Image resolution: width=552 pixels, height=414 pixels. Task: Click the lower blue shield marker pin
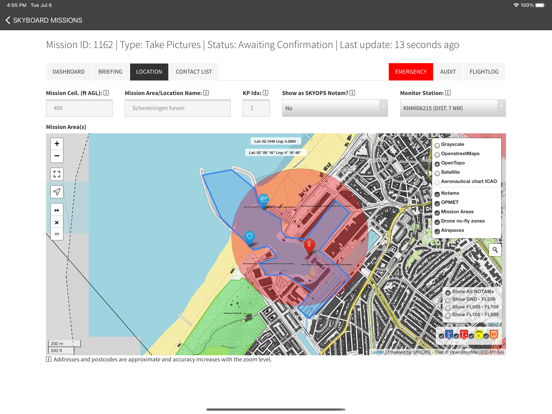click(249, 238)
